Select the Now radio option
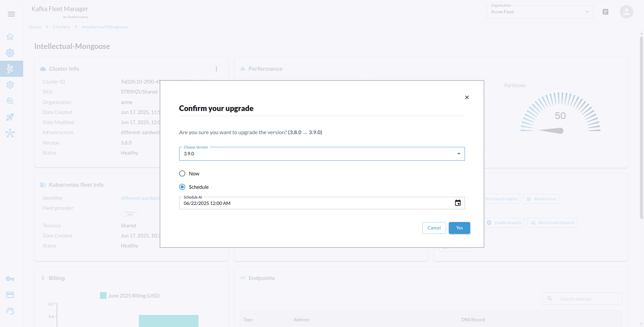 (182, 173)
